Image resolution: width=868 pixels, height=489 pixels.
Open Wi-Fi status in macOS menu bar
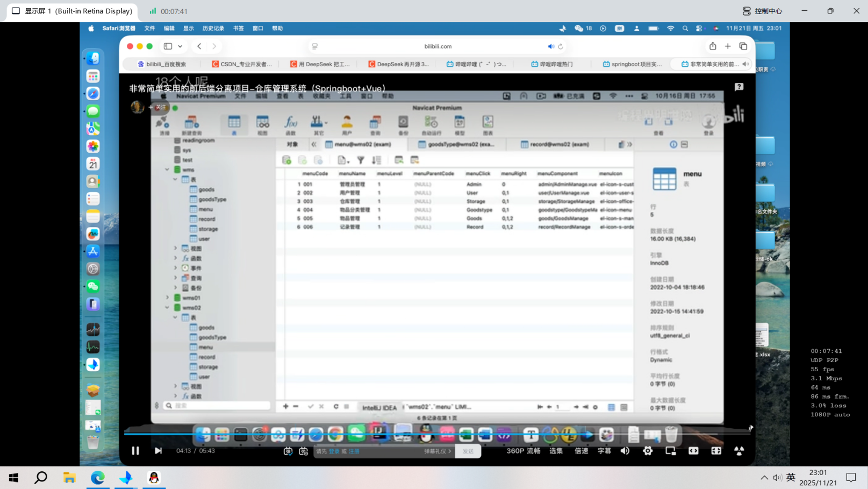pyautogui.click(x=671, y=28)
